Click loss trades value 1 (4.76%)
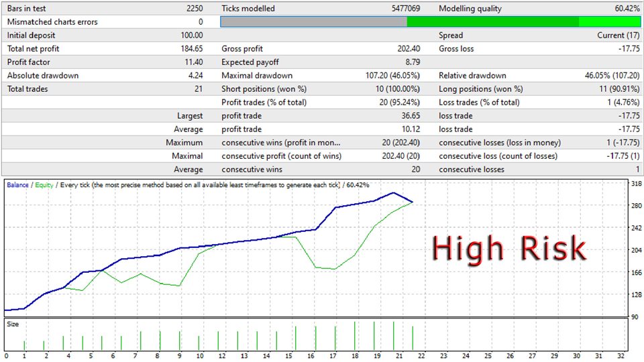 click(623, 102)
